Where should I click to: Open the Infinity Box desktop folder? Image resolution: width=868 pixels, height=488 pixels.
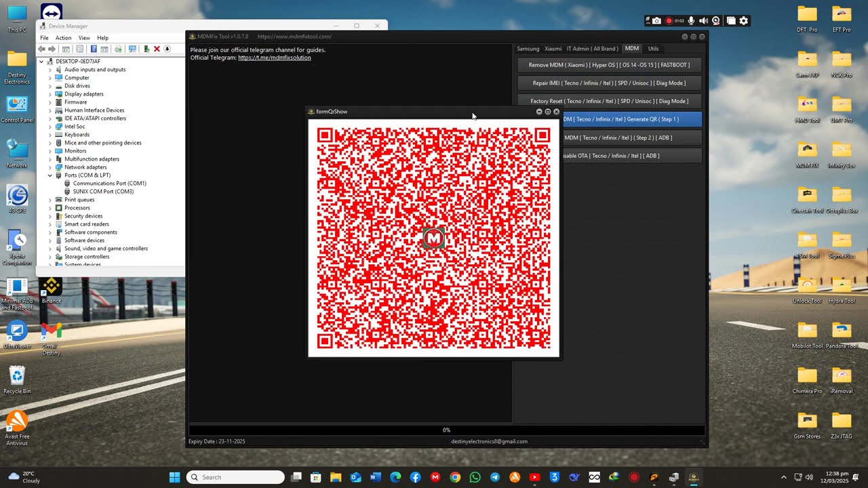point(842,154)
